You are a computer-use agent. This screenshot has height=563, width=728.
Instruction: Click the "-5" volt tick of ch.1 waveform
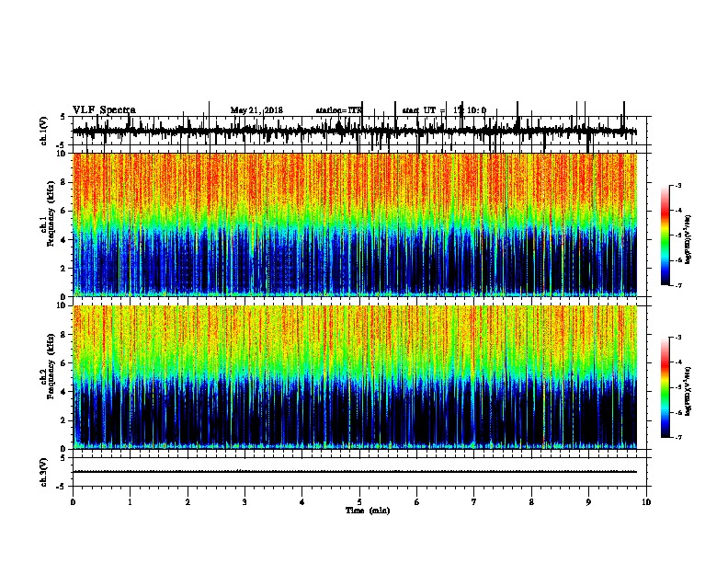click(x=62, y=145)
